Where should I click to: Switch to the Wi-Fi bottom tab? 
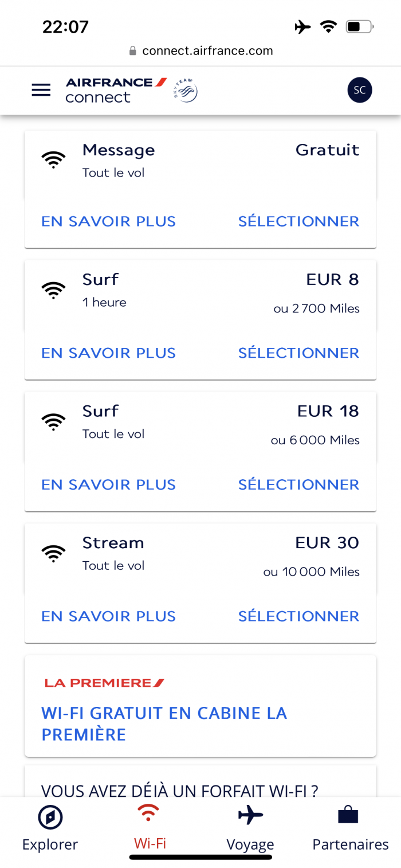point(150,827)
